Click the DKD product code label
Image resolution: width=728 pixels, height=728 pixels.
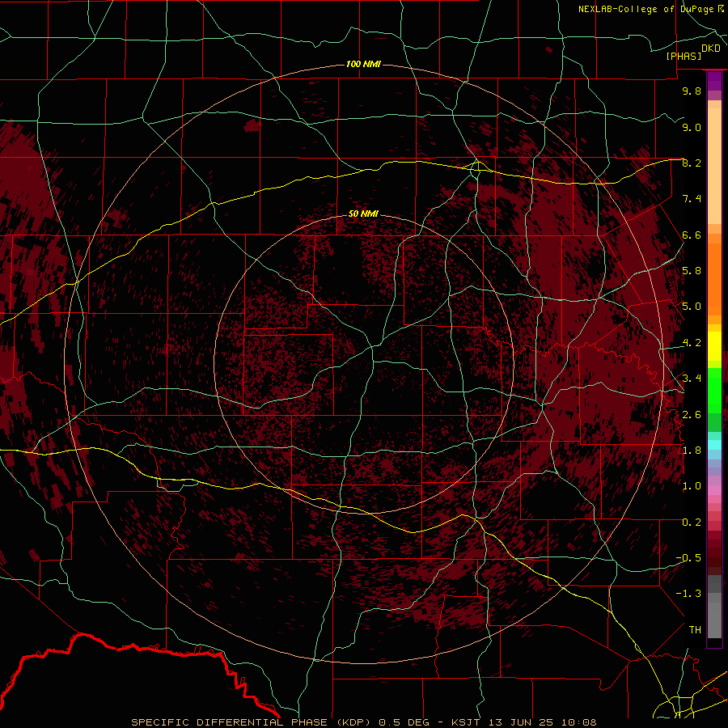point(711,48)
